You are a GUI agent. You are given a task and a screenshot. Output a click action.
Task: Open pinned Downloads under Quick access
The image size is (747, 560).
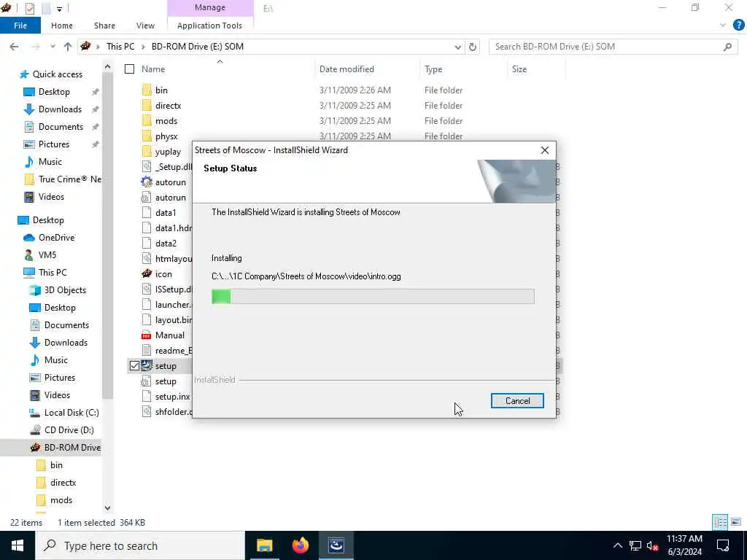(60, 109)
